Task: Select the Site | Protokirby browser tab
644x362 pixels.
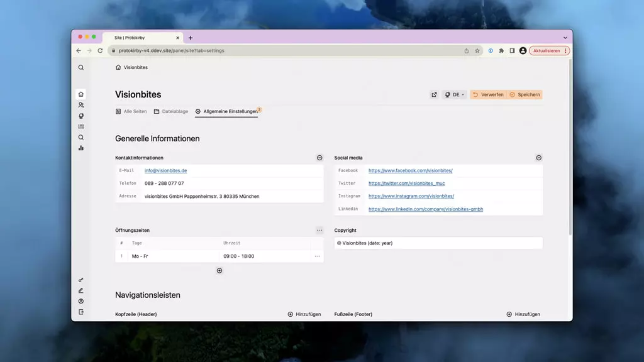Action: click(142, 38)
